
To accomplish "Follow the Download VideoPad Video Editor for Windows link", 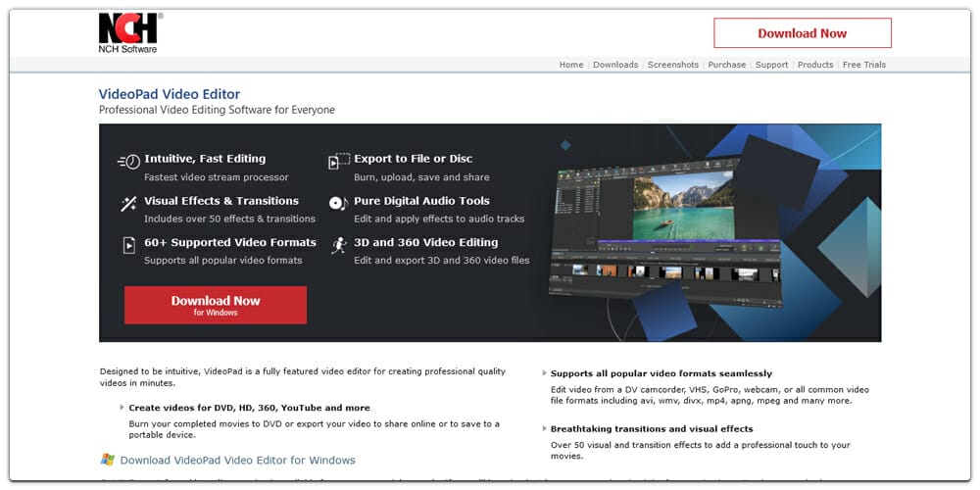I will [x=237, y=460].
